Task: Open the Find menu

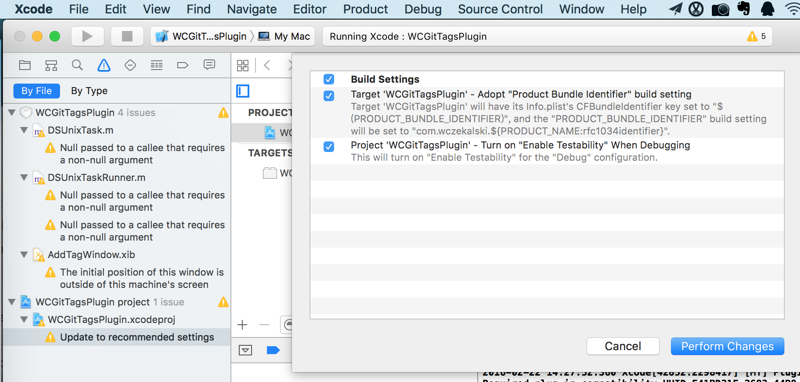Action: click(198, 9)
